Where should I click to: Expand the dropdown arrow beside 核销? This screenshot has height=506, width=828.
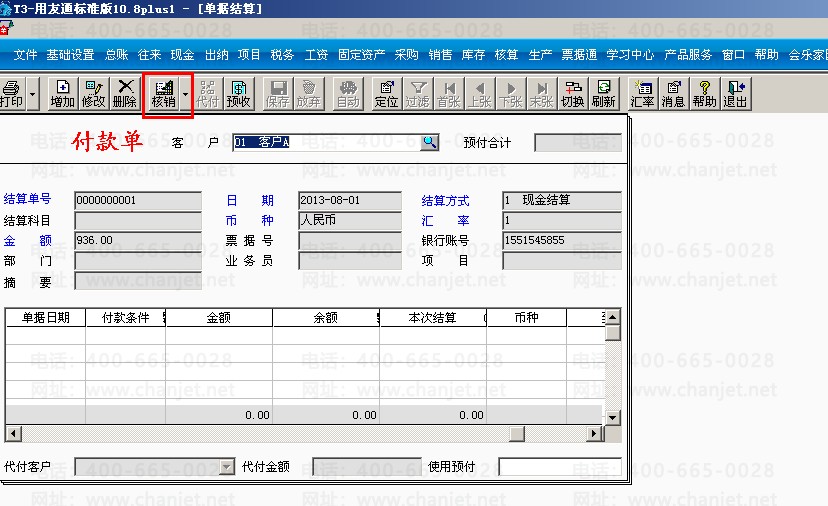[x=185, y=94]
